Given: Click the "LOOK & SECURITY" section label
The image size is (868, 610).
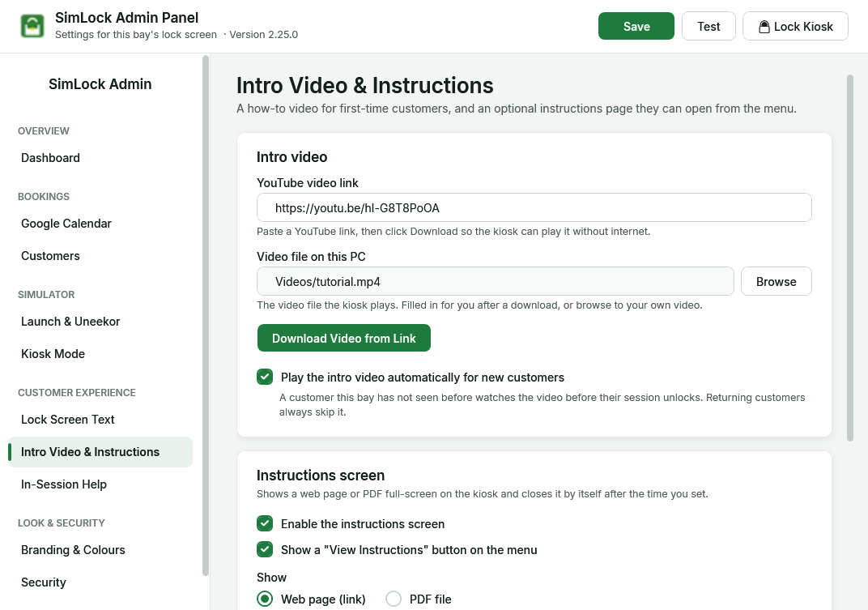Looking at the screenshot, I should [62, 523].
